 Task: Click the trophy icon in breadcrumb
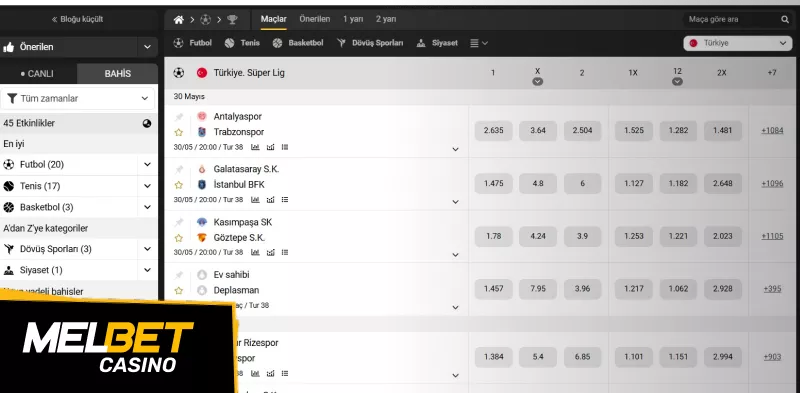(x=232, y=20)
